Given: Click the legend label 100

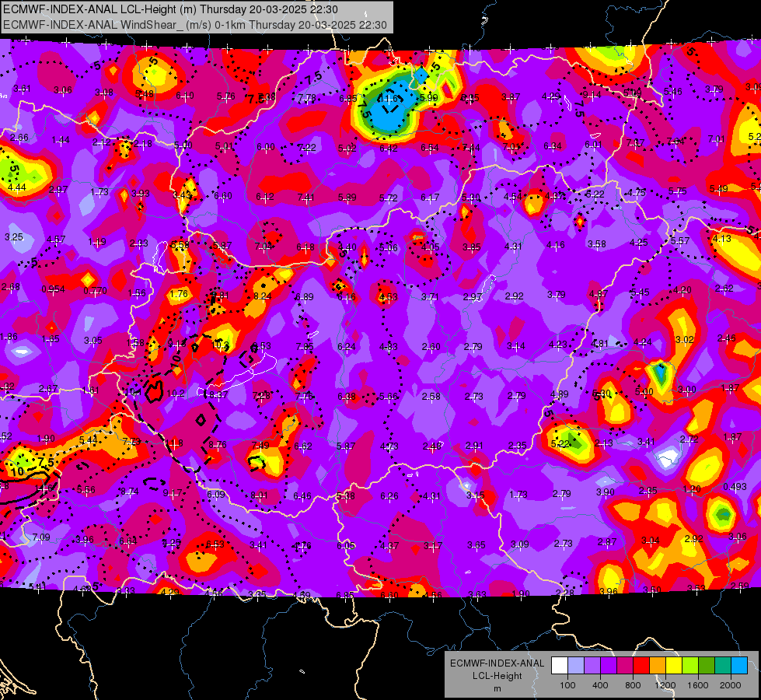Looking at the screenshot, I should (567, 685).
